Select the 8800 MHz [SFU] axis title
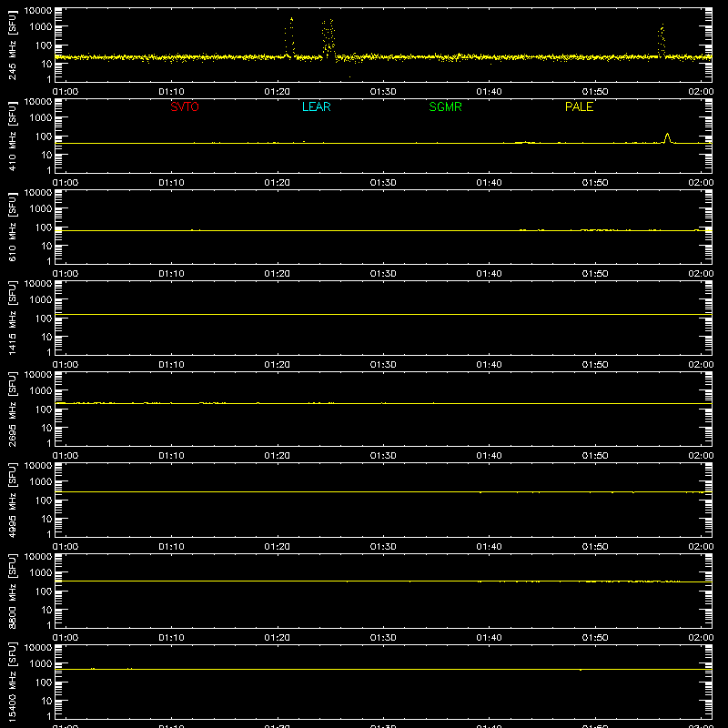Viewport: 728px width, 728px height. click(x=13, y=591)
